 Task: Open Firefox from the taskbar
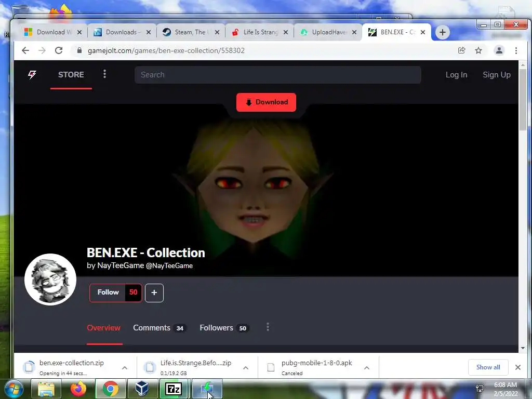(x=78, y=389)
